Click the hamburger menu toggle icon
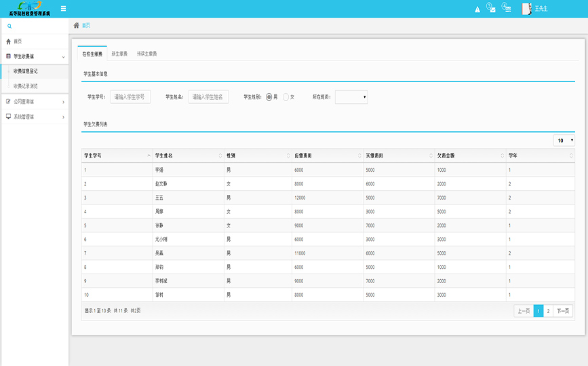588x366 pixels. [x=63, y=9]
